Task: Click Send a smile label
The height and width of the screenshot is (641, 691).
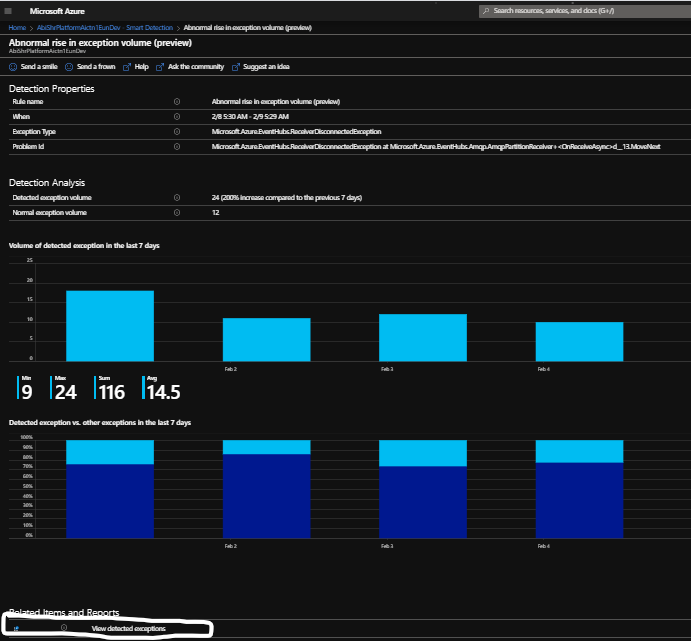Action: [39, 67]
